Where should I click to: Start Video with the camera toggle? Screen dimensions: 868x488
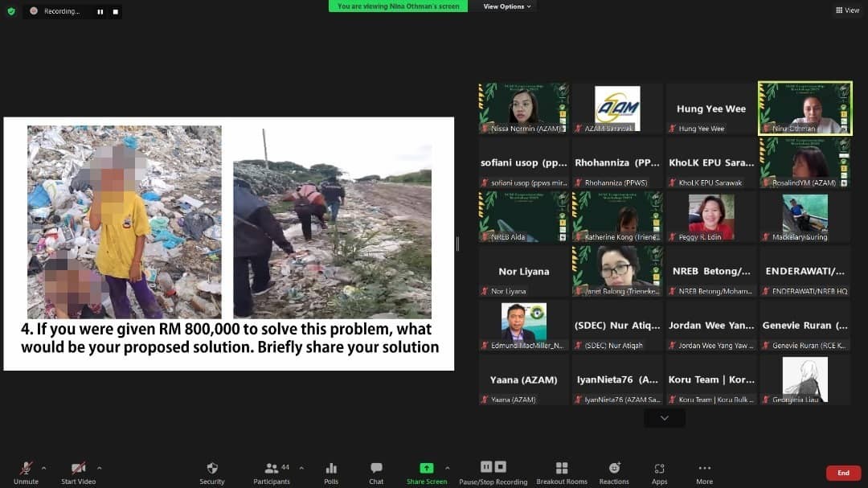tap(78, 469)
